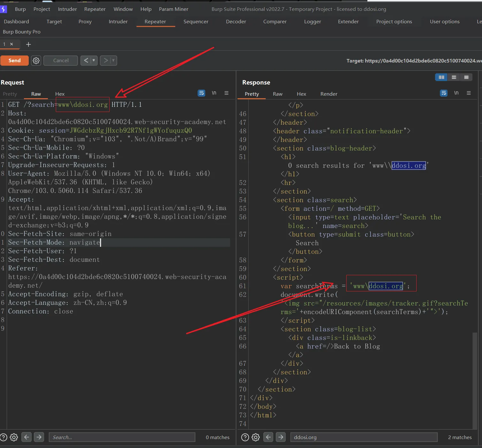Open search settings gear below Request pane

14,437
